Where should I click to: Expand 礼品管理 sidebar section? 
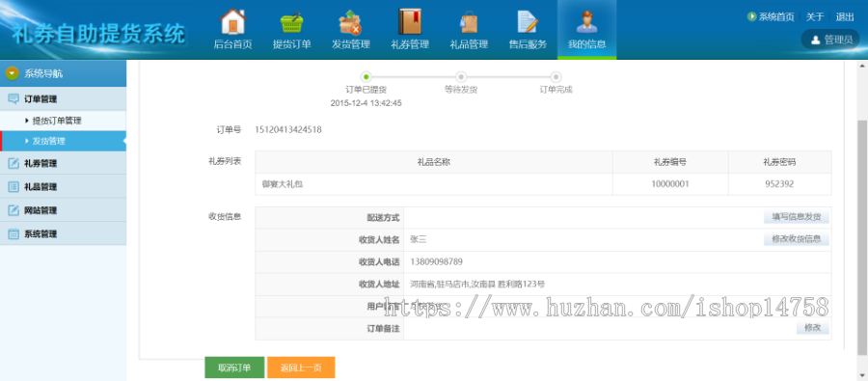[63, 186]
